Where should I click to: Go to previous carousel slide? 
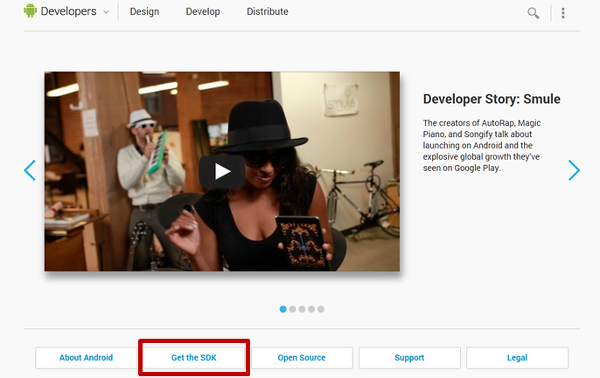pos(30,170)
